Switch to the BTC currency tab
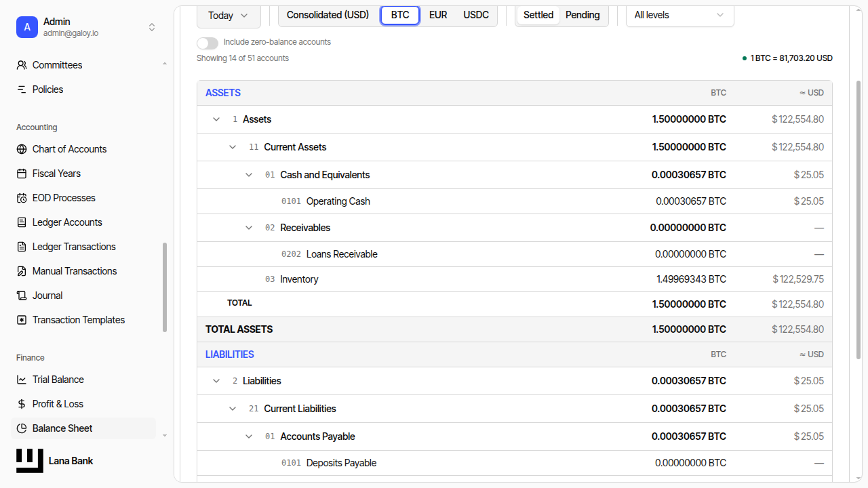Viewport: 868px width, 488px height. click(400, 15)
